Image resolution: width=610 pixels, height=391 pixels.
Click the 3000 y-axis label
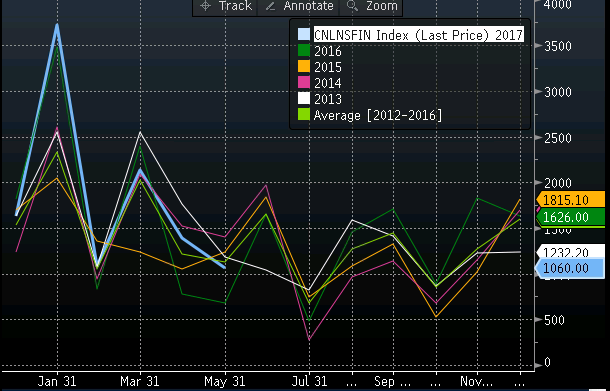click(558, 92)
